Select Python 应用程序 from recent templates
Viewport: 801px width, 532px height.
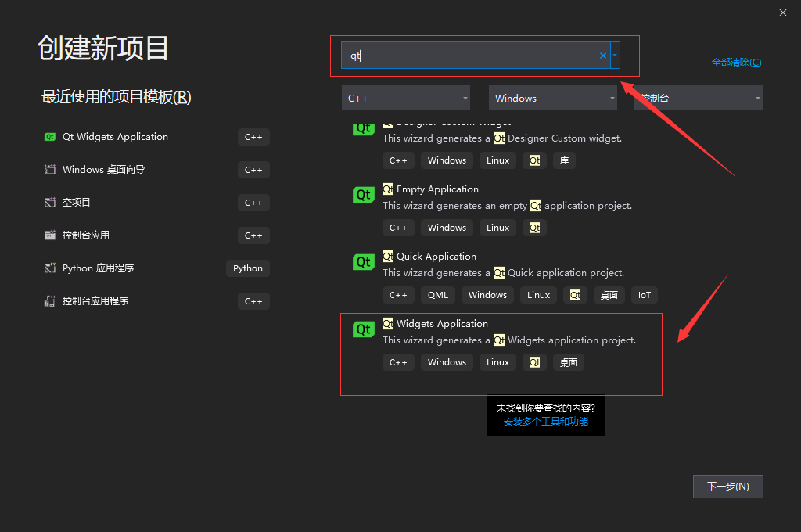(156, 268)
